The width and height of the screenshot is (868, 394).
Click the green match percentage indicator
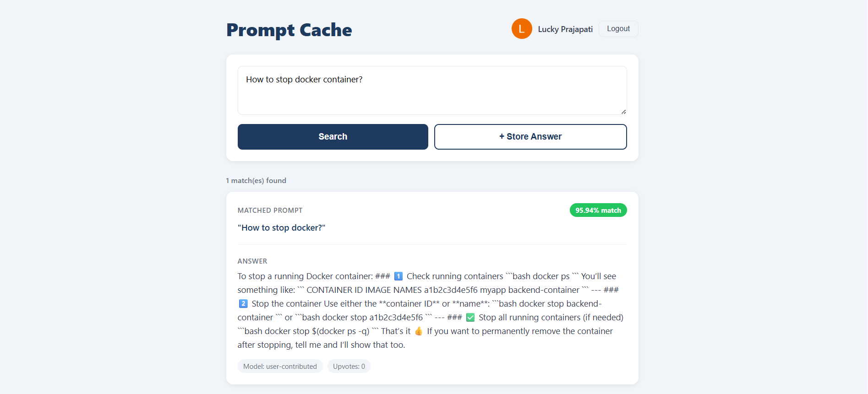[x=598, y=210]
